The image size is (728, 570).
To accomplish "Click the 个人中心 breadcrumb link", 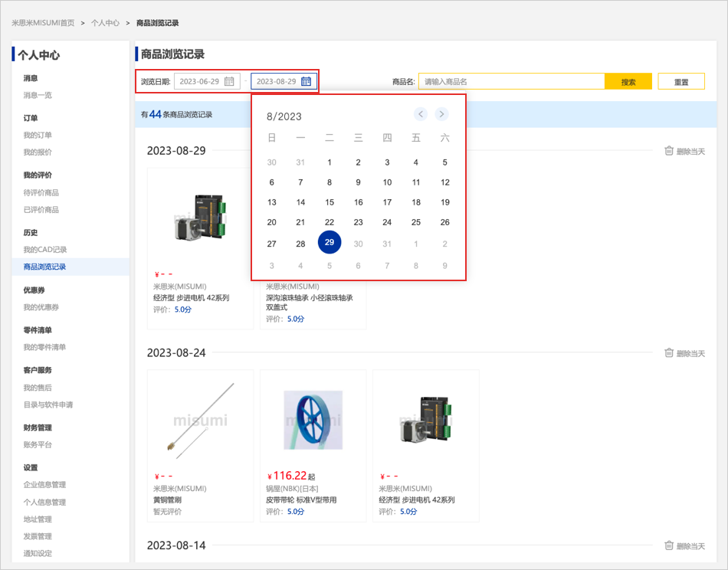I will (x=105, y=23).
